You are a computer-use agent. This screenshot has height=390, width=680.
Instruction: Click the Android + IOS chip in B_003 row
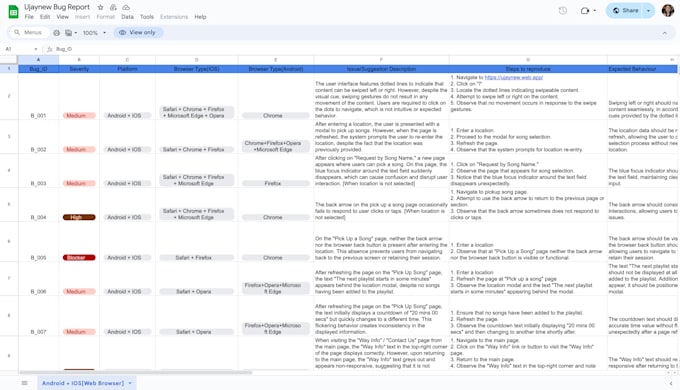coord(127,184)
